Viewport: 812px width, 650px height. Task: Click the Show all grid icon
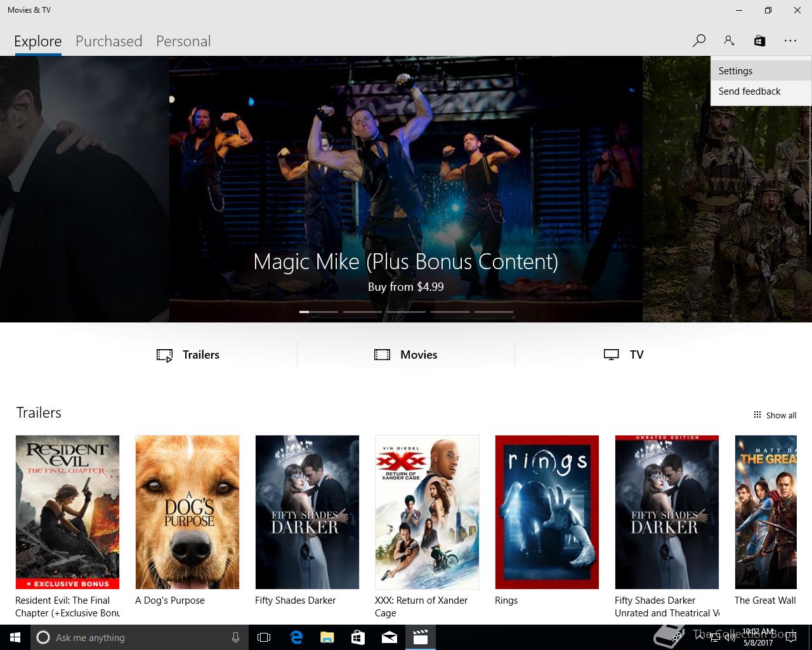757,415
